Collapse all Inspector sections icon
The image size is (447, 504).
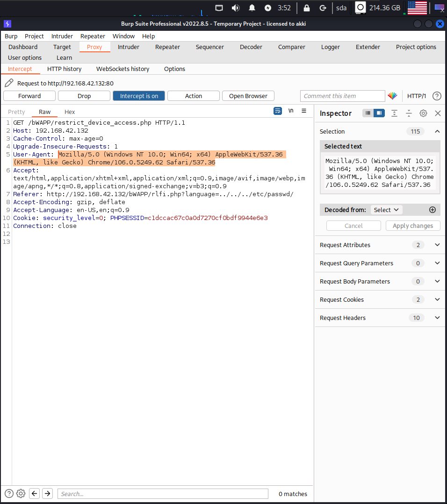409,113
